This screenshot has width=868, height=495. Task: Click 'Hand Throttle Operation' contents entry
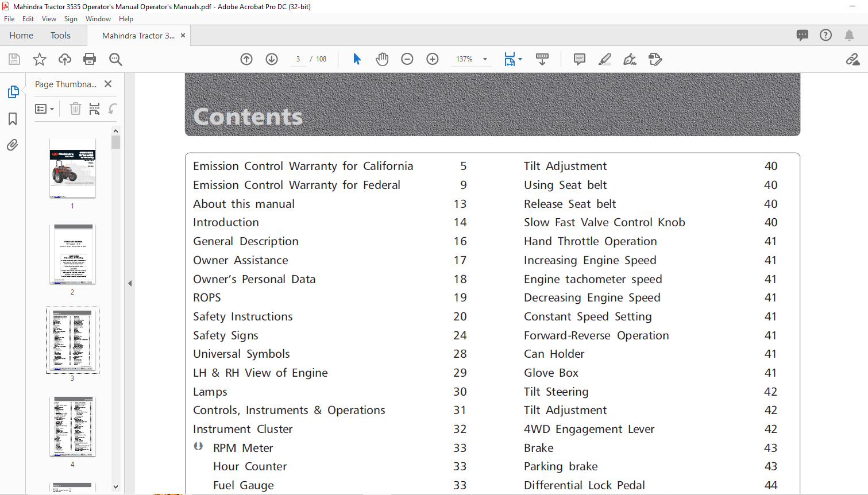click(x=591, y=241)
